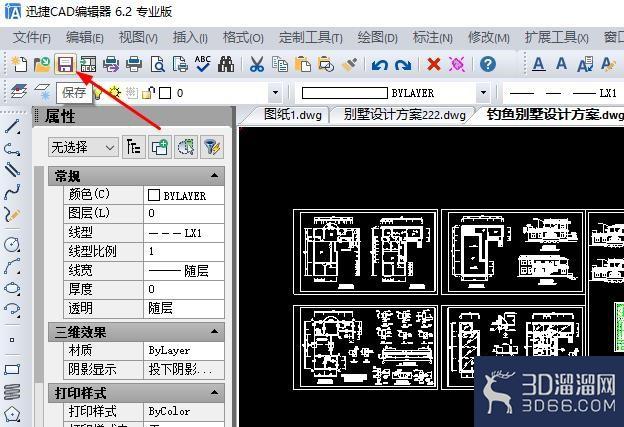Select the Elliptical arc tool
Screen dimensions: 624x427
[12, 309]
